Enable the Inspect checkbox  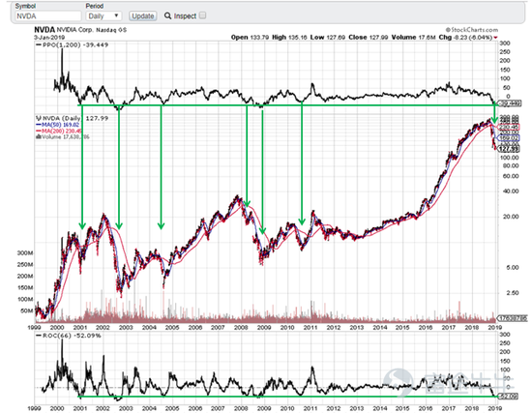[x=202, y=15]
